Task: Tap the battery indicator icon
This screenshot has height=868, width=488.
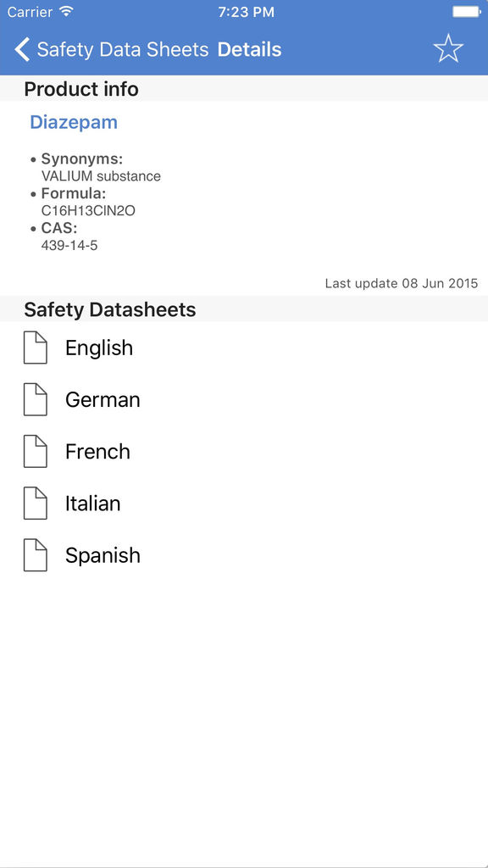Action: point(466,12)
